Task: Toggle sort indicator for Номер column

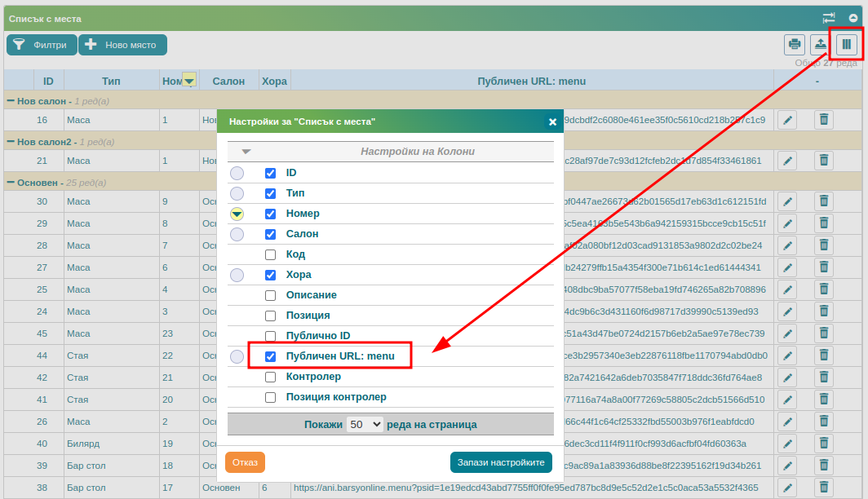Action: (x=237, y=214)
